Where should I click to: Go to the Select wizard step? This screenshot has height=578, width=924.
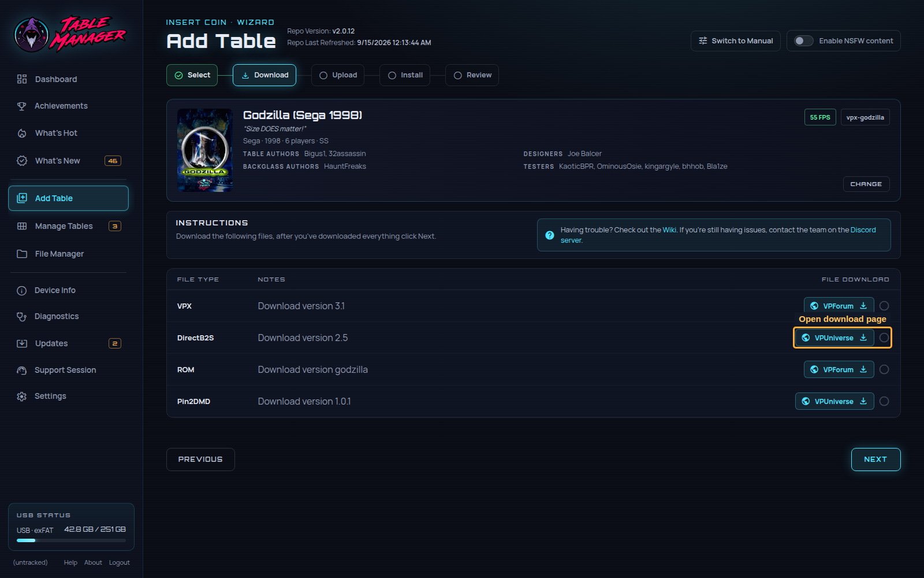192,75
